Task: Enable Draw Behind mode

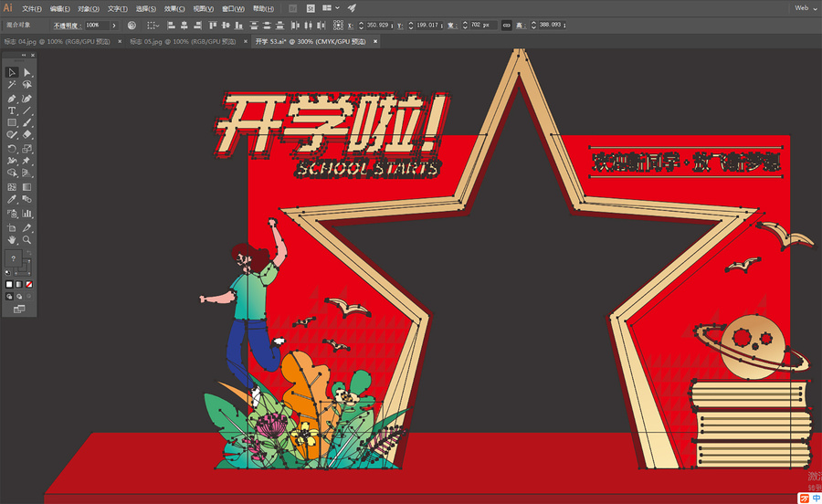Action: pos(19,297)
